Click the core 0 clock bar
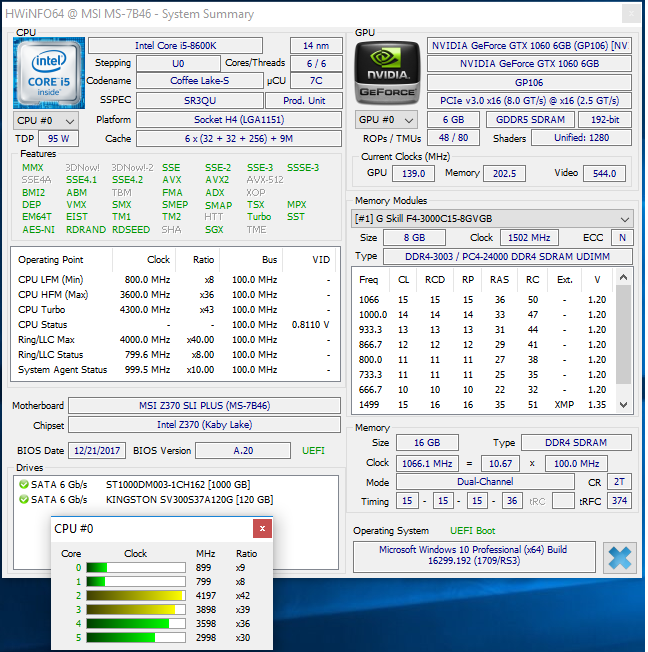The width and height of the screenshot is (648, 652). (x=136, y=568)
